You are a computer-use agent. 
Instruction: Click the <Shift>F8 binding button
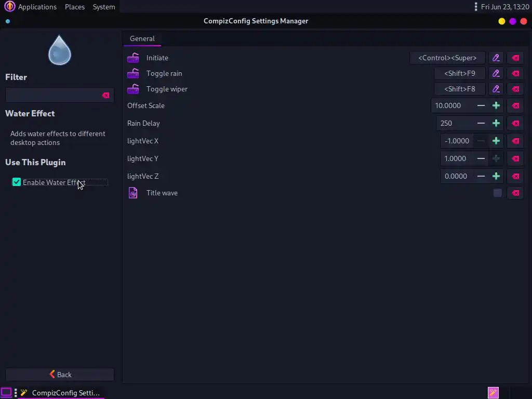tap(460, 89)
